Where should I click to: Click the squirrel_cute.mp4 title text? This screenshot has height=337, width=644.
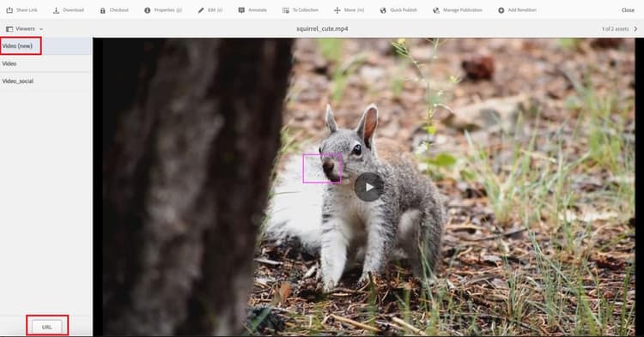322,28
